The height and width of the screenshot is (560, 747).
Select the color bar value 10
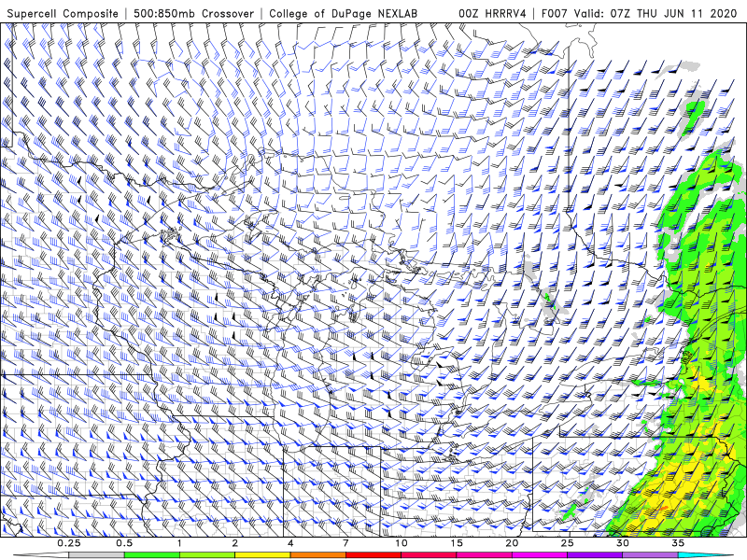pos(402,543)
